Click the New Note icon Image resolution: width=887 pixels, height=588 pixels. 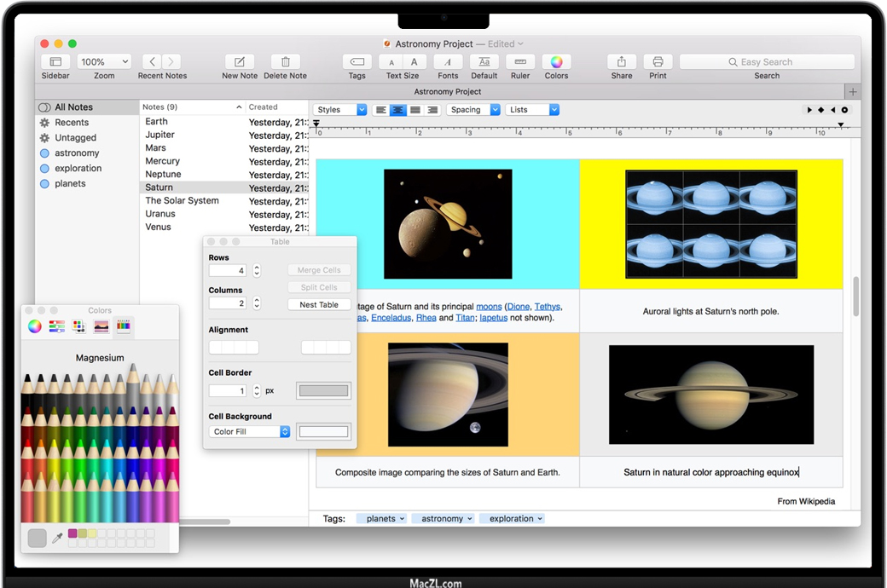coord(240,62)
